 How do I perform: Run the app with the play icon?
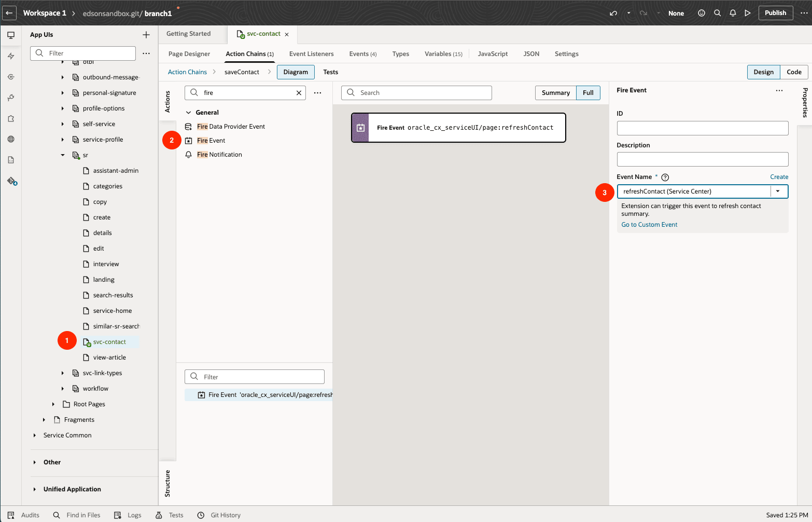point(748,13)
